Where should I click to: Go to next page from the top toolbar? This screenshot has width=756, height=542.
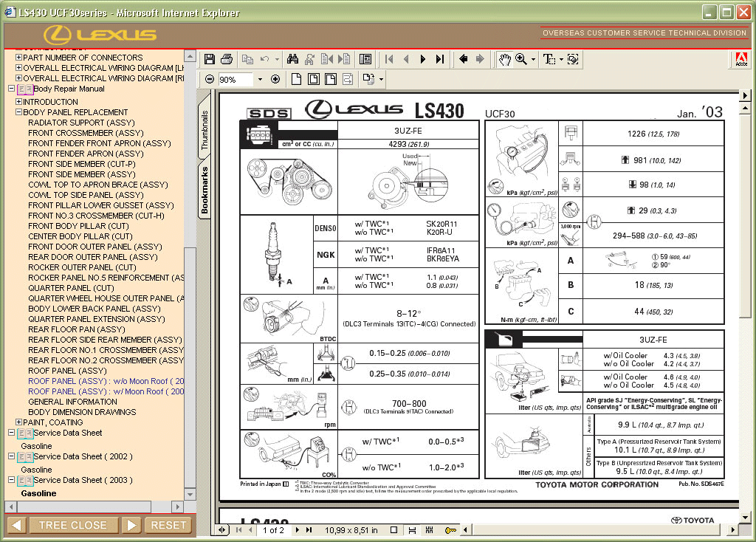pos(423,59)
